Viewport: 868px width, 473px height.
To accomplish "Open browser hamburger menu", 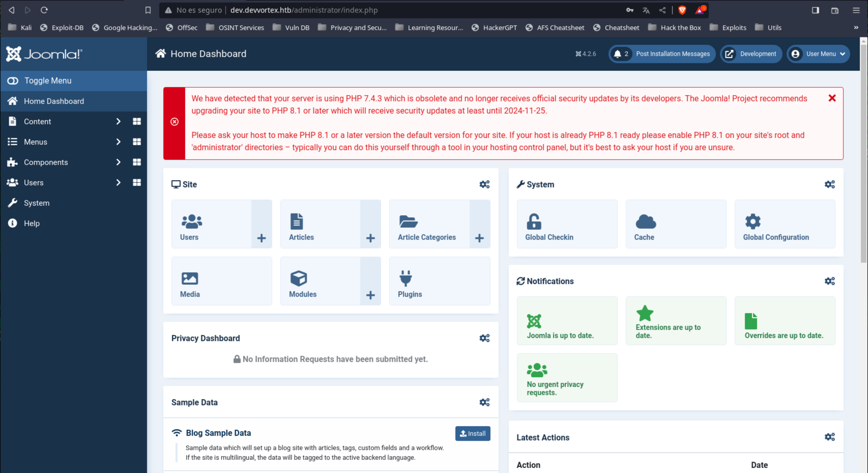I will point(856,10).
